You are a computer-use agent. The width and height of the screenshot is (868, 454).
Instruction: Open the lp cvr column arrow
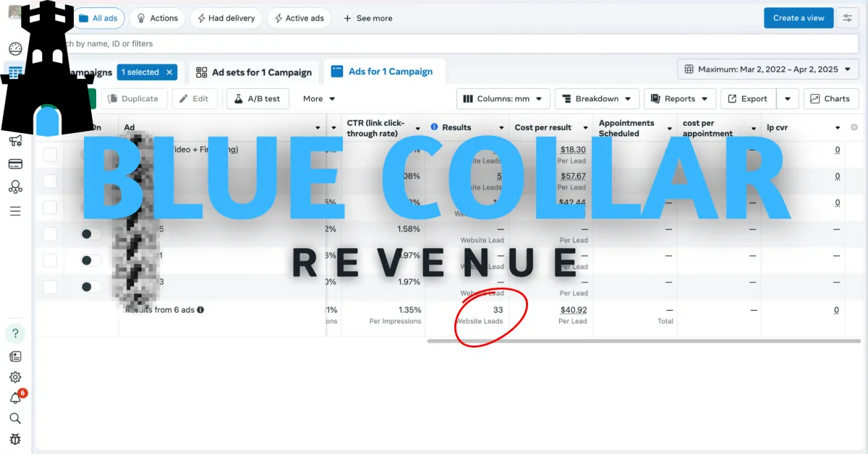pos(838,128)
